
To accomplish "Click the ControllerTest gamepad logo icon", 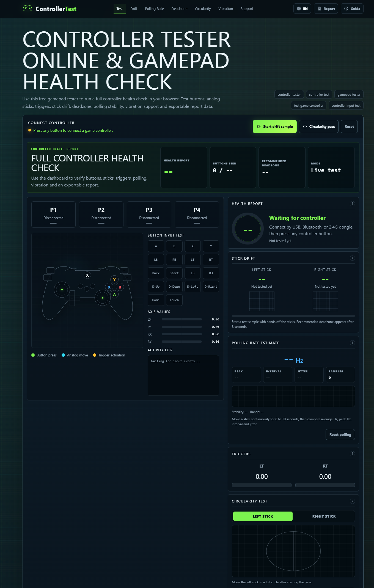I will click(28, 8).
